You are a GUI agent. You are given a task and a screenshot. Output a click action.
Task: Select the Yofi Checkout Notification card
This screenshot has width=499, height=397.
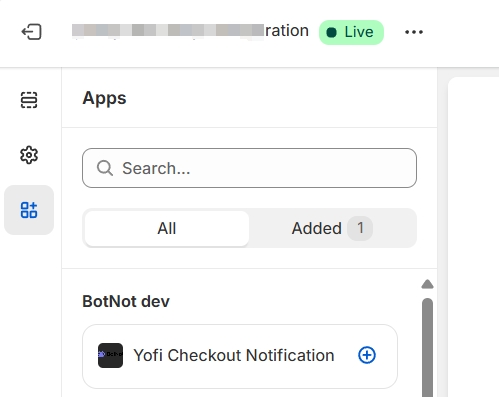tap(240, 356)
